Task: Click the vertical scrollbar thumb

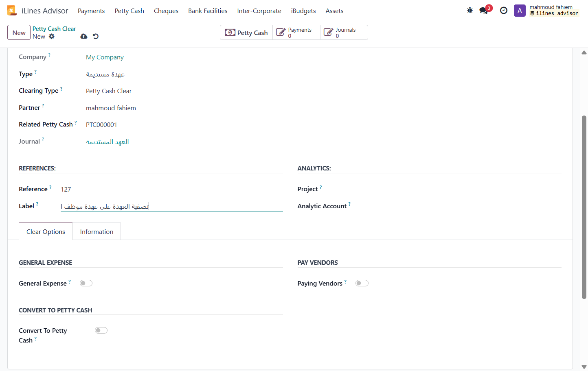Action: pyautogui.click(x=584, y=207)
